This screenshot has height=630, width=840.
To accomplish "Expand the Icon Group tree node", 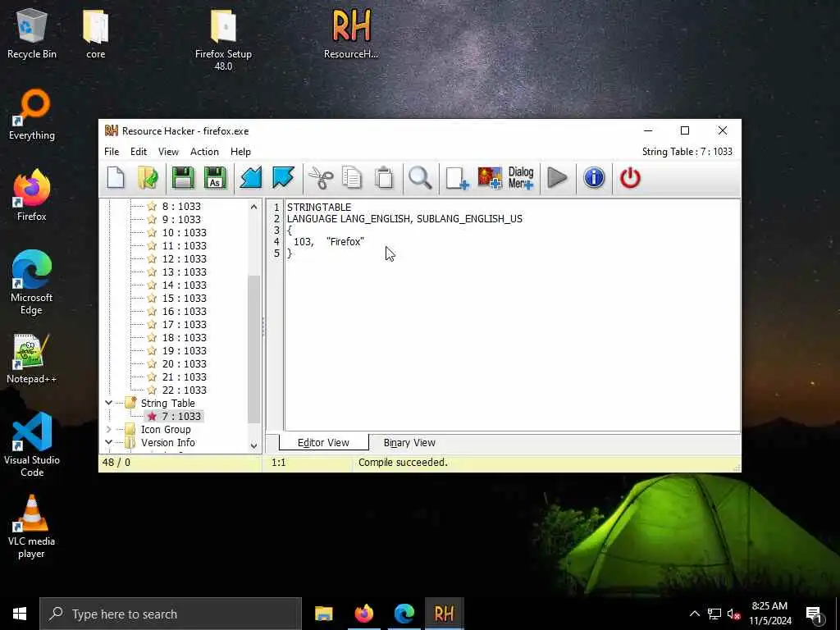I will coord(109,429).
